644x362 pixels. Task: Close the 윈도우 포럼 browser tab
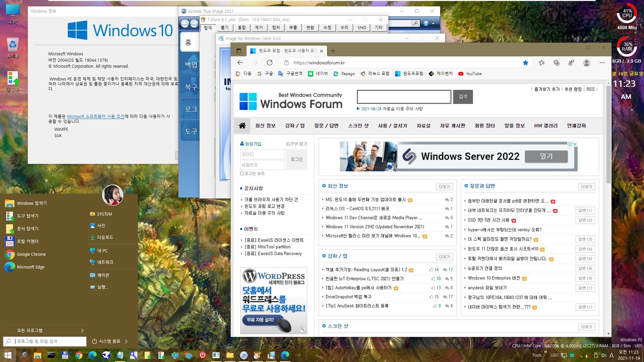tap(321, 51)
